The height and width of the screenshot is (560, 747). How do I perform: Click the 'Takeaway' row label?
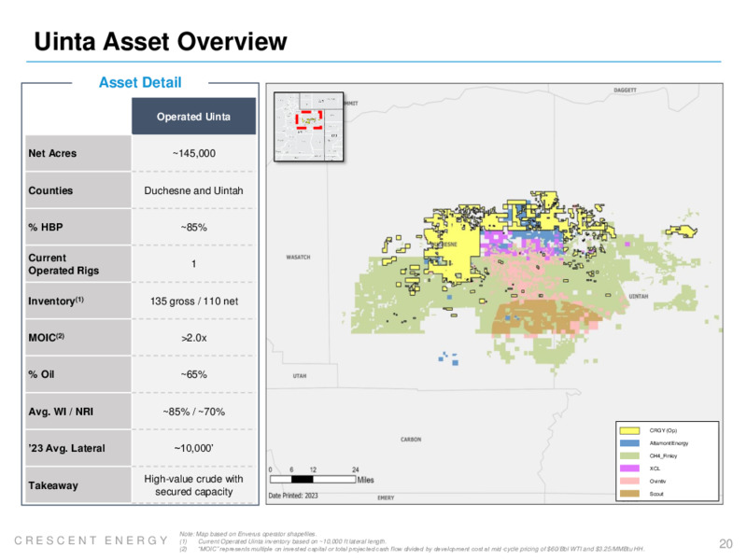point(53,485)
